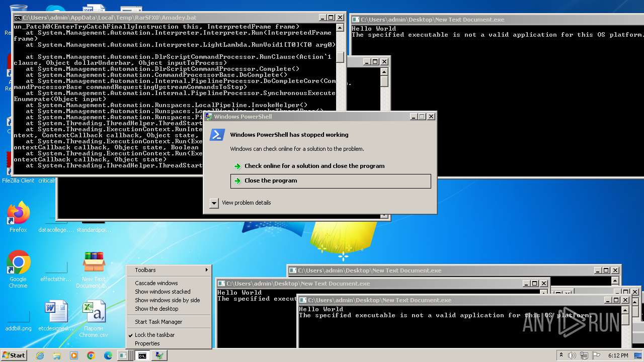Show hidden tray icons arrow
The height and width of the screenshot is (362, 644).
pyautogui.click(x=561, y=355)
